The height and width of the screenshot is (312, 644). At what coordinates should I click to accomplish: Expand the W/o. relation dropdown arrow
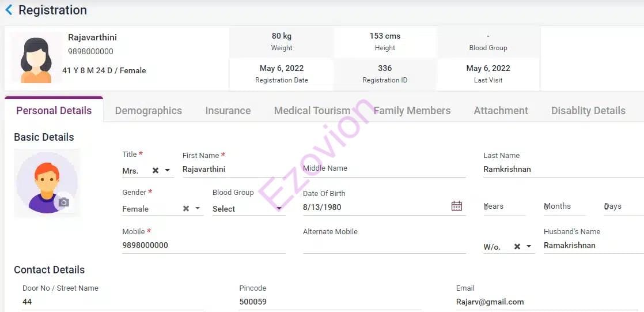click(x=529, y=247)
